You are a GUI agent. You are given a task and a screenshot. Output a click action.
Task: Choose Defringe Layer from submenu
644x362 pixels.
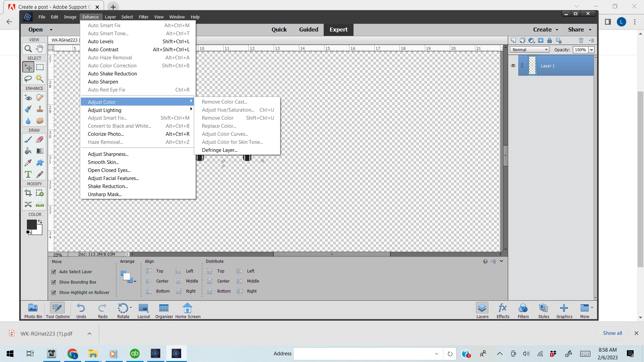pyautogui.click(x=219, y=150)
